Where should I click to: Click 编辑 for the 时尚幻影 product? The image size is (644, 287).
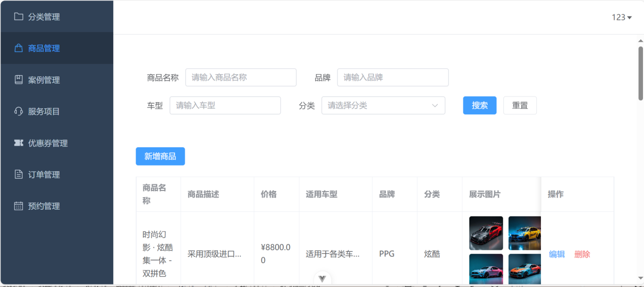coord(557,254)
